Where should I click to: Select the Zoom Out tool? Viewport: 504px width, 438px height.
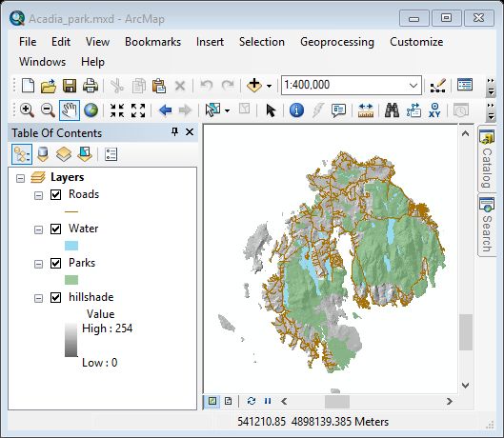click(48, 110)
